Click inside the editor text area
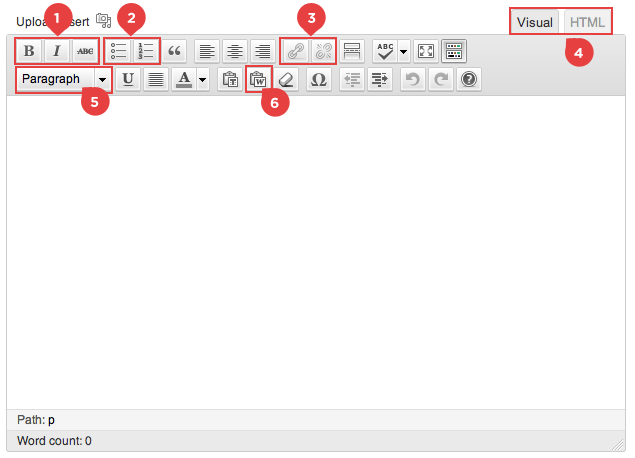The height and width of the screenshot is (458, 635). 317,250
